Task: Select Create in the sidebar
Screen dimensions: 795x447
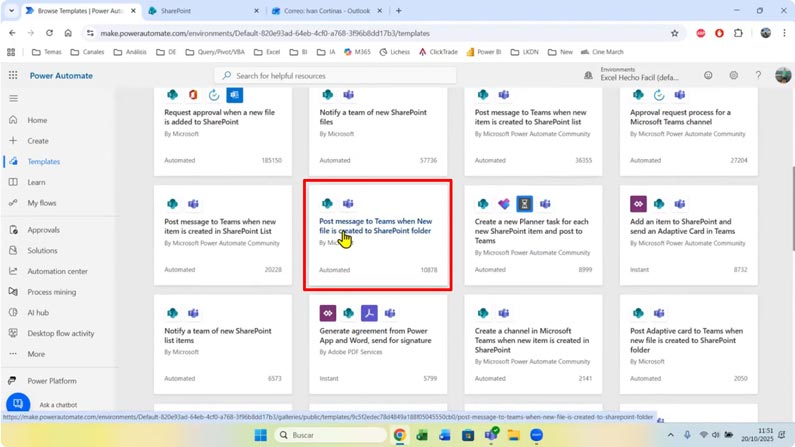Action: [38, 141]
